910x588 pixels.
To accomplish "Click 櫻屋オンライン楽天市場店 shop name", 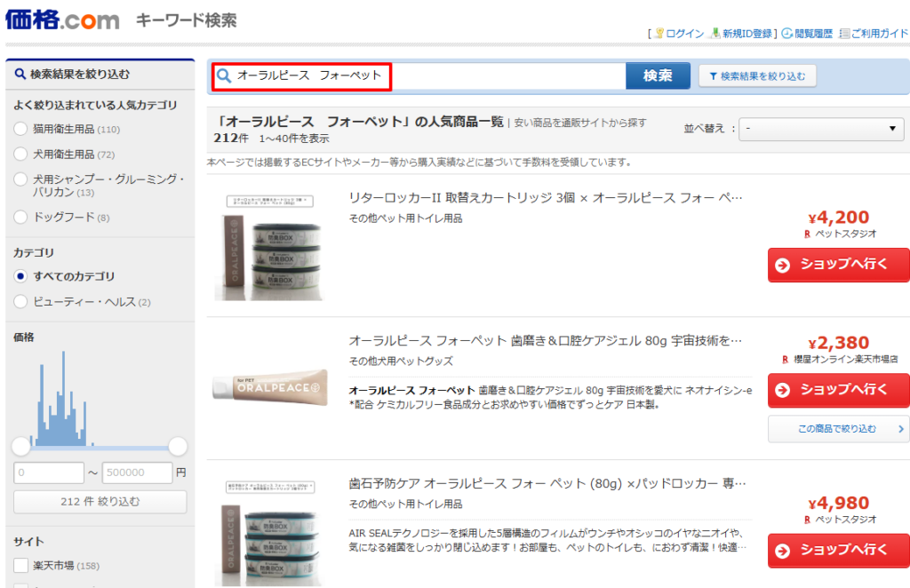I will pos(846,360).
